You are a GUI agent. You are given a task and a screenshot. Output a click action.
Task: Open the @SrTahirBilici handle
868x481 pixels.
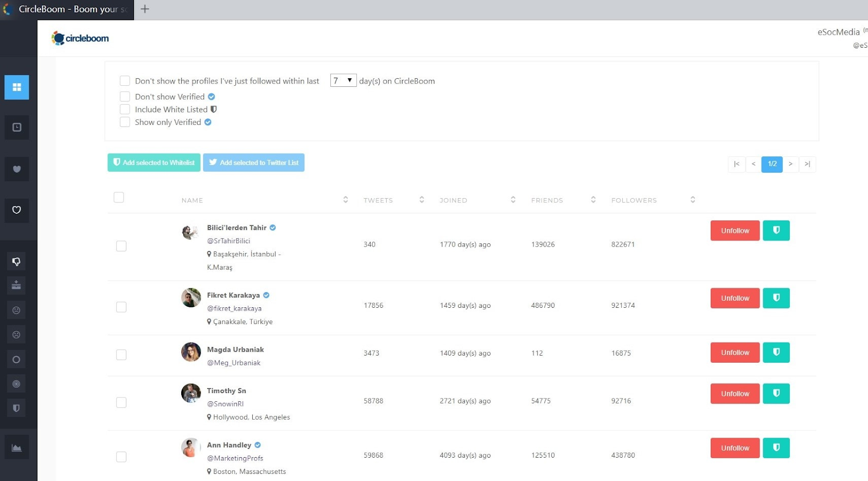(x=228, y=241)
